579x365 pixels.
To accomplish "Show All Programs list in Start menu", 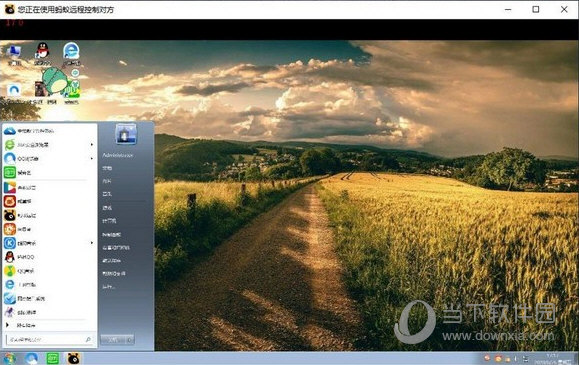I will click(x=26, y=325).
